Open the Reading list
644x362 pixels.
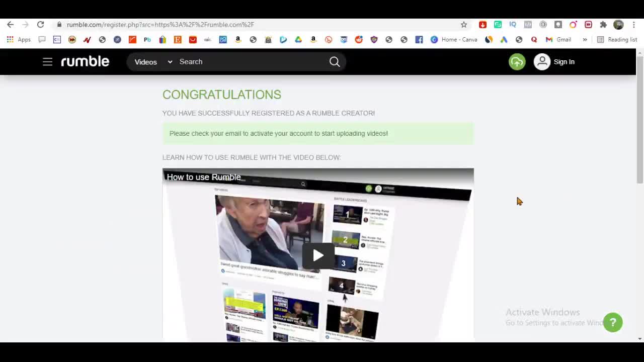[x=617, y=40]
